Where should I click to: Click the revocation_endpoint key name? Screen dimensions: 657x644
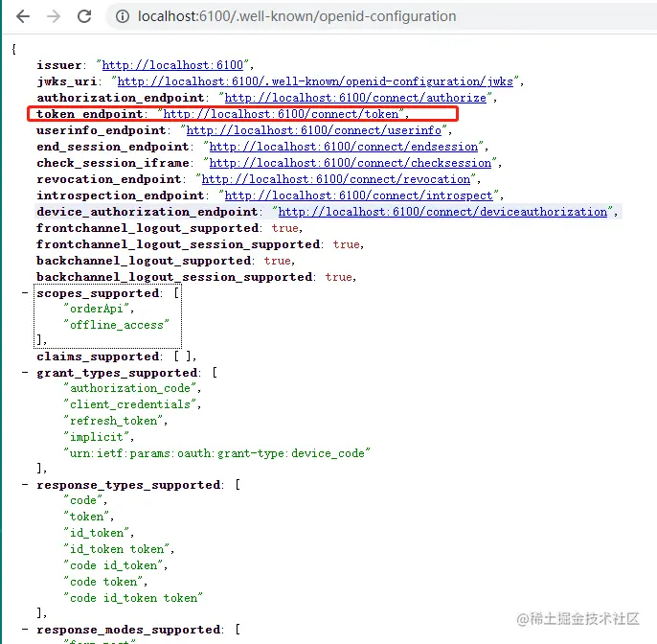(x=109, y=179)
